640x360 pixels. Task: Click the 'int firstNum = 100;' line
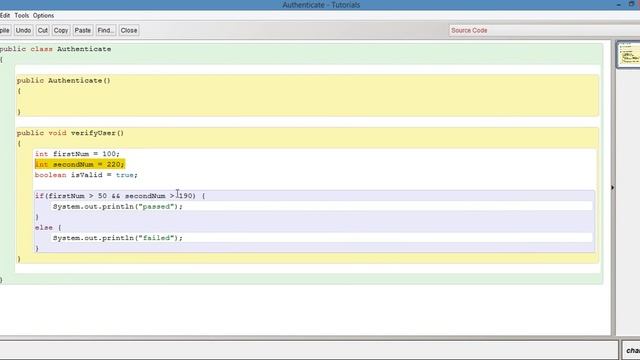(x=77, y=154)
